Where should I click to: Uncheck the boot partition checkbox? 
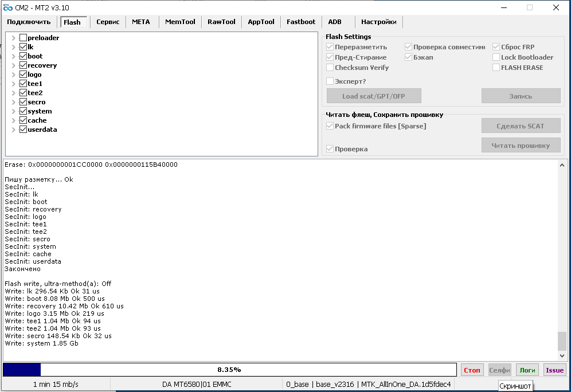[23, 56]
